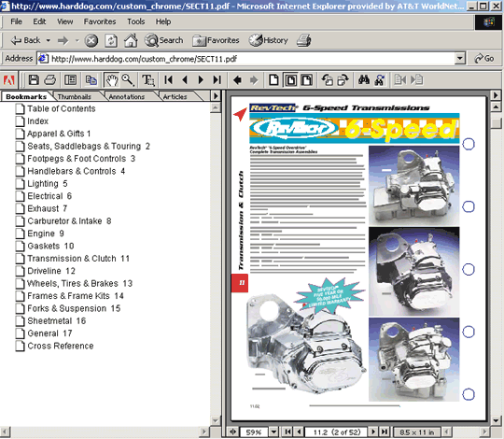Click the Go button
Viewport: 504px width, 439px height.
pyautogui.click(x=484, y=59)
